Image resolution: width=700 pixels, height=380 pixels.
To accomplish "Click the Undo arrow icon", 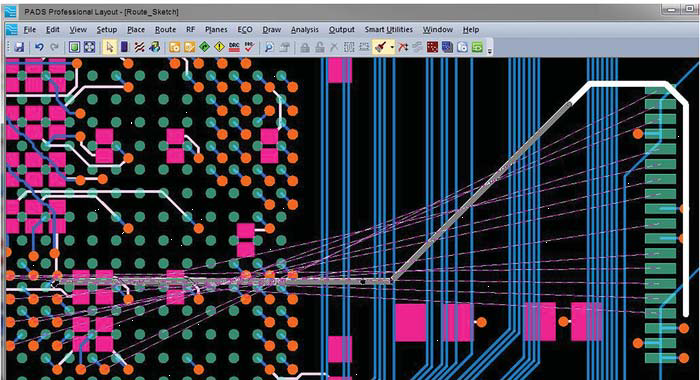I will [39, 47].
